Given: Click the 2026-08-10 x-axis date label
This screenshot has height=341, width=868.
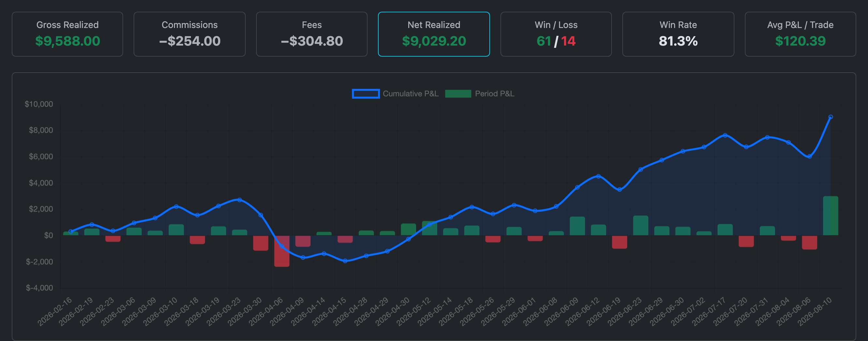Looking at the screenshot, I should point(816,311).
